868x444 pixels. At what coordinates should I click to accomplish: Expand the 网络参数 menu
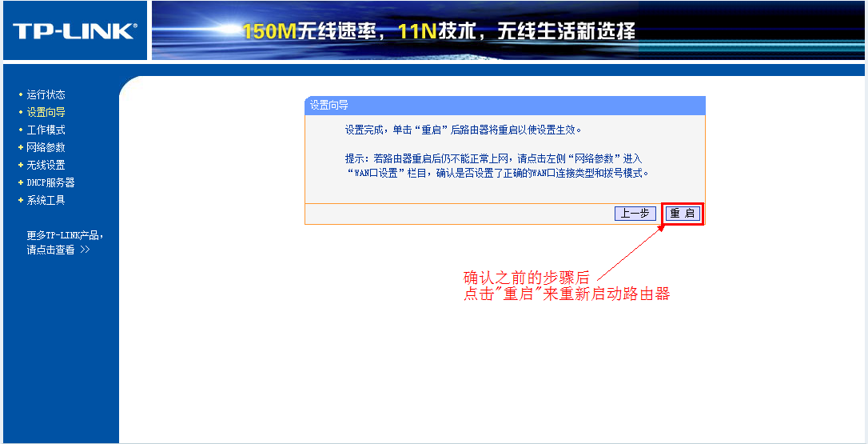tap(46, 147)
